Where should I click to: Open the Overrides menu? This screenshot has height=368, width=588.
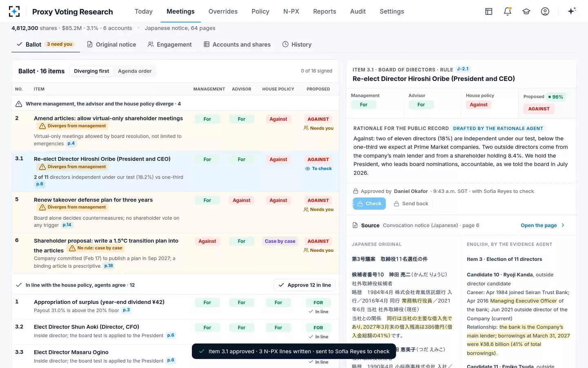point(223,11)
